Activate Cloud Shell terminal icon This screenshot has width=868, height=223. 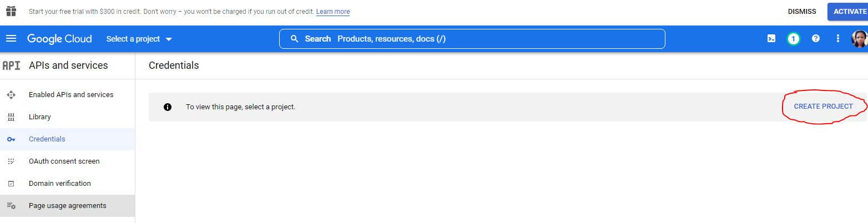[771, 39]
